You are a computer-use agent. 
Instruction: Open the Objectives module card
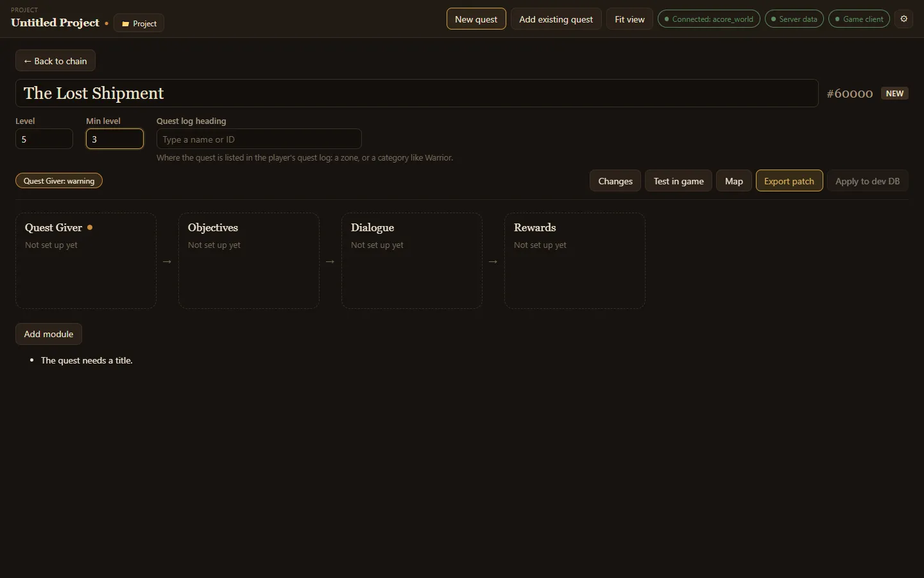[x=249, y=261]
